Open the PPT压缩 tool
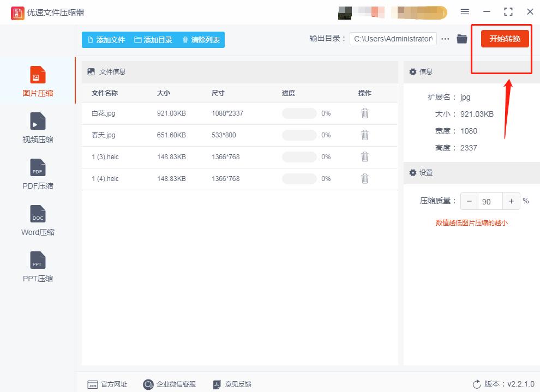Image resolution: width=540 pixels, height=392 pixels. pyautogui.click(x=37, y=266)
